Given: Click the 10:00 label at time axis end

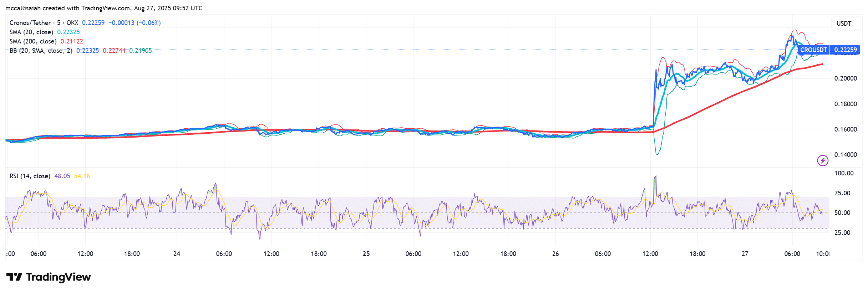Looking at the screenshot, I should click(x=822, y=254).
